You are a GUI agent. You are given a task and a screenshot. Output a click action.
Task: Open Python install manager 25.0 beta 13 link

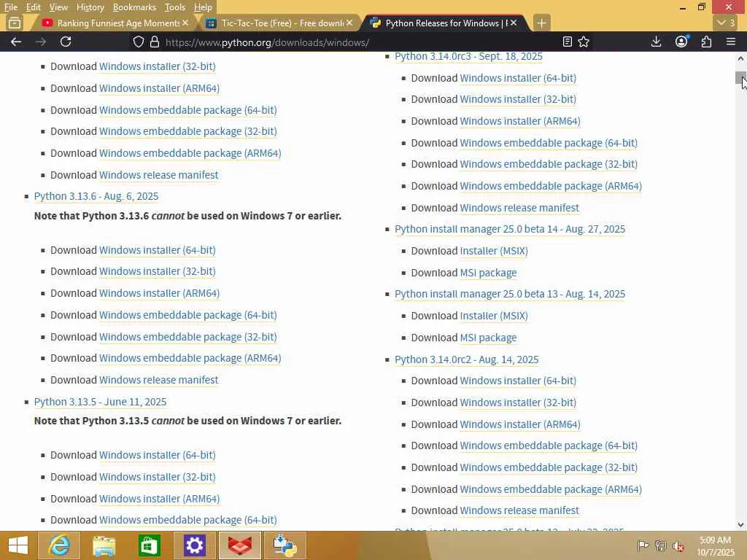click(x=510, y=294)
